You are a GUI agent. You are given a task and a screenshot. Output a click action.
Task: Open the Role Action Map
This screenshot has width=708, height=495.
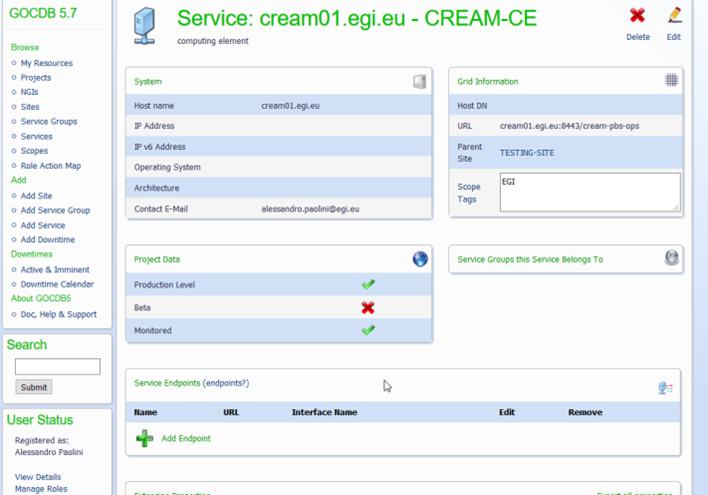click(51, 166)
